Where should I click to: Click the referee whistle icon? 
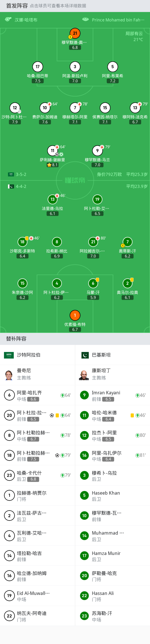pyautogui.click(x=8, y=19)
